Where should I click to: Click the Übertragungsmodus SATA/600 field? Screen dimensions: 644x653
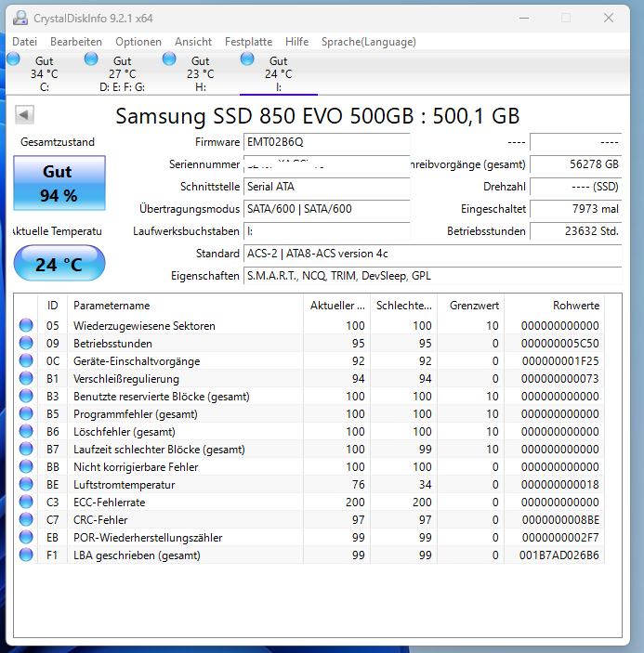click(326, 209)
